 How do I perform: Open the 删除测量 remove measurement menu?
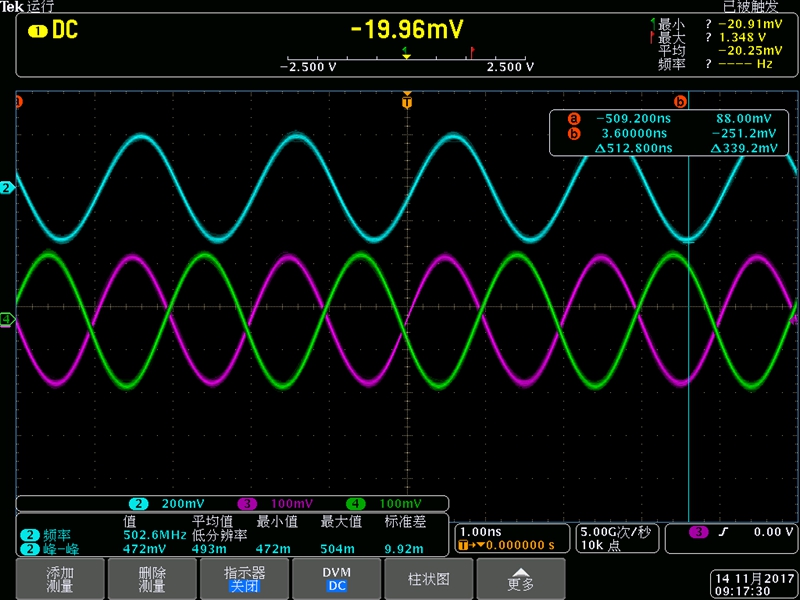pos(152,578)
